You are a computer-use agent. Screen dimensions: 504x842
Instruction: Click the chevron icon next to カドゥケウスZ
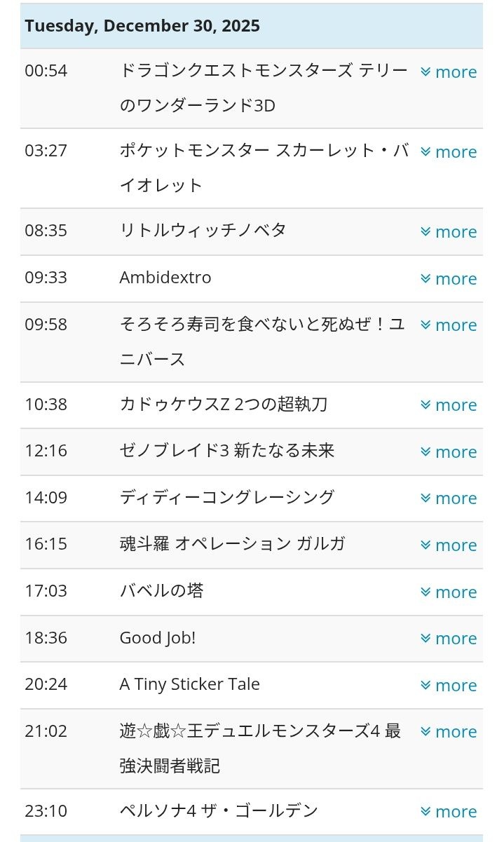click(x=425, y=405)
